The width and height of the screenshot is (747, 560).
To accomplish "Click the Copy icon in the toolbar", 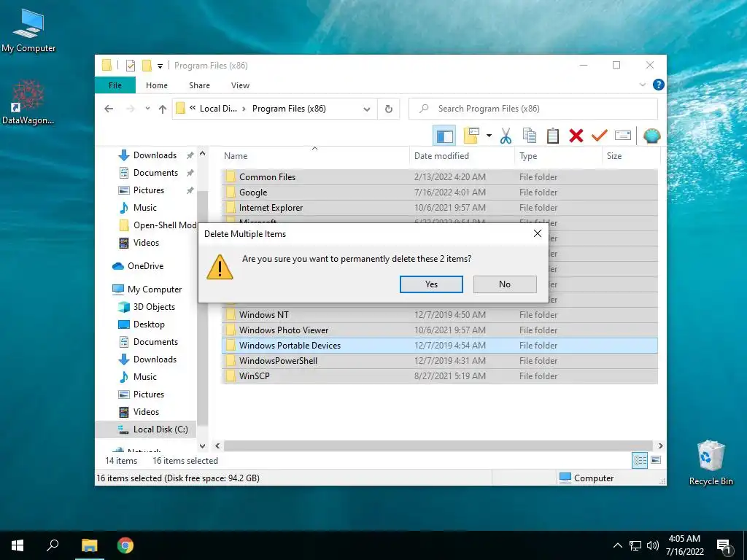I will pyautogui.click(x=530, y=136).
